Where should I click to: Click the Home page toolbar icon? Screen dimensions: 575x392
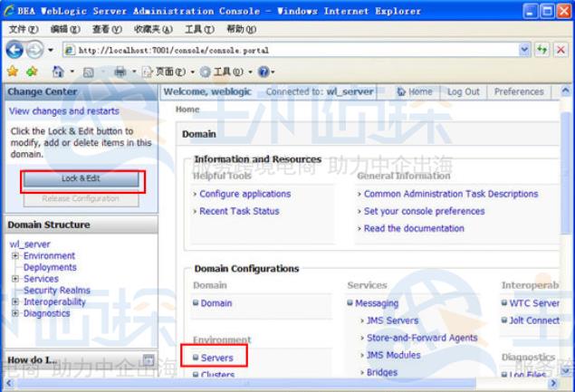tap(58, 72)
